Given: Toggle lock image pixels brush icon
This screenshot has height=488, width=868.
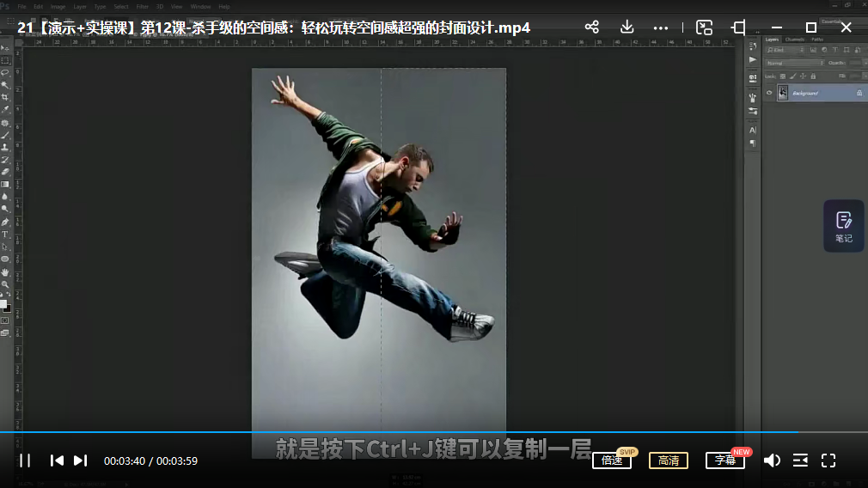Looking at the screenshot, I should coord(792,76).
